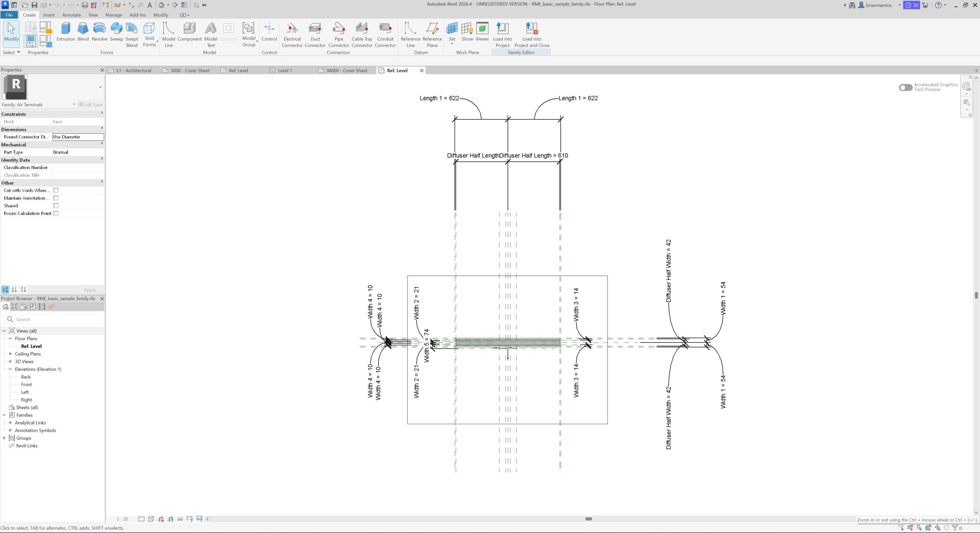This screenshot has width=980, height=533.
Task: Add a Cable Tray Connector
Action: (362, 35)
